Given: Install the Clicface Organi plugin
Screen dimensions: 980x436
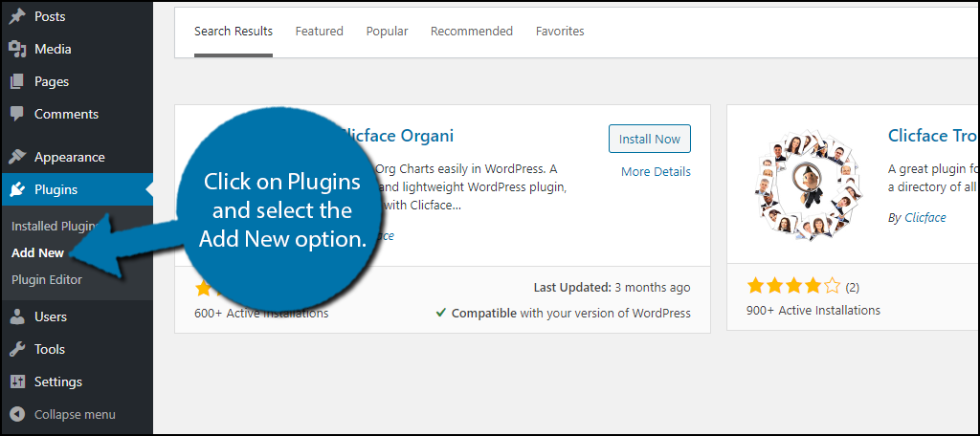Looking at the screenshot, I should 650,139.
